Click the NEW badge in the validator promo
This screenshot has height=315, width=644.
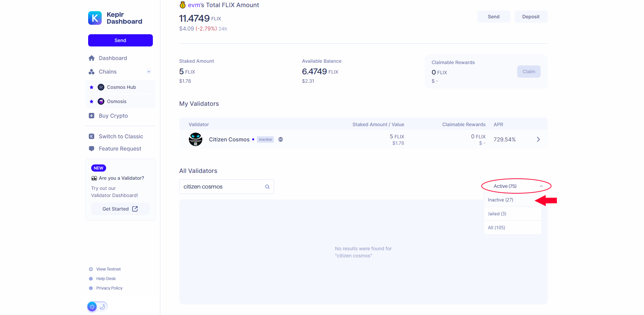tap(99, 168)
